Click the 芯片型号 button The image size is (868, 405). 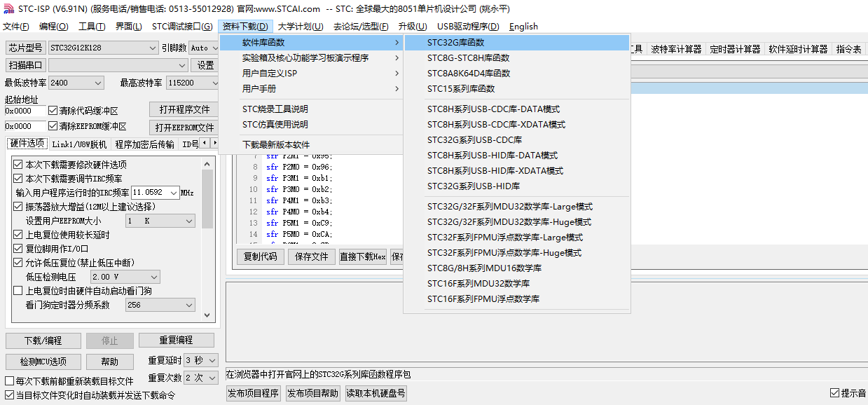25,48
